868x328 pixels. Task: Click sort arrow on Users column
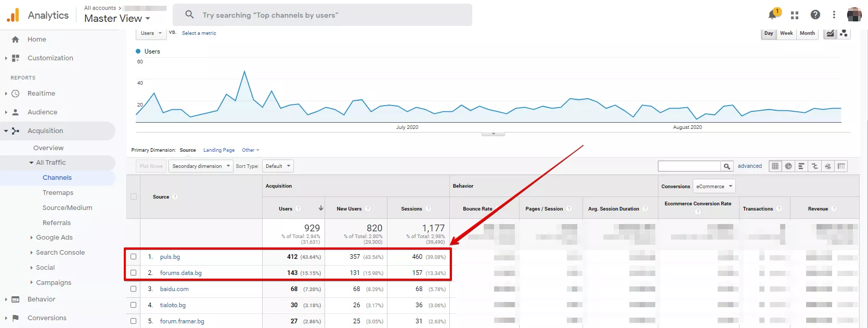point(321,208)
